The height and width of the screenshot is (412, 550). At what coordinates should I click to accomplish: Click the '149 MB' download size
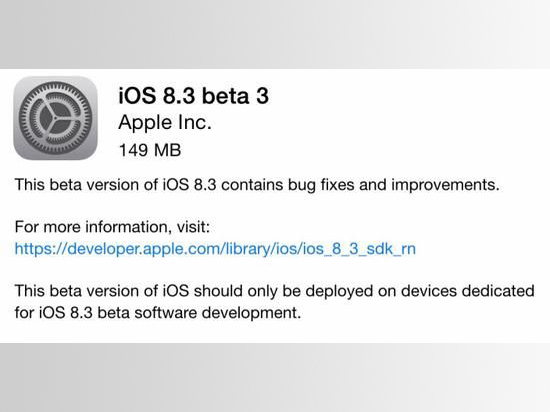click(x=150, y=150)
